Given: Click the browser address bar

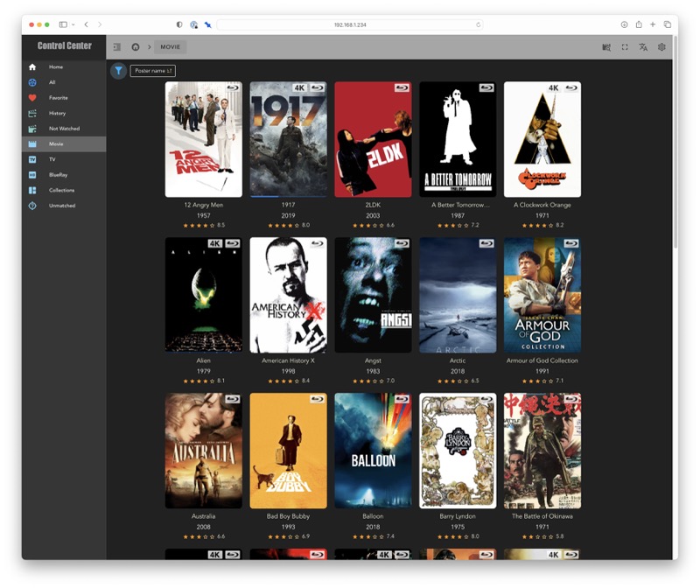Looking at the screenshot, I should 350,24.
